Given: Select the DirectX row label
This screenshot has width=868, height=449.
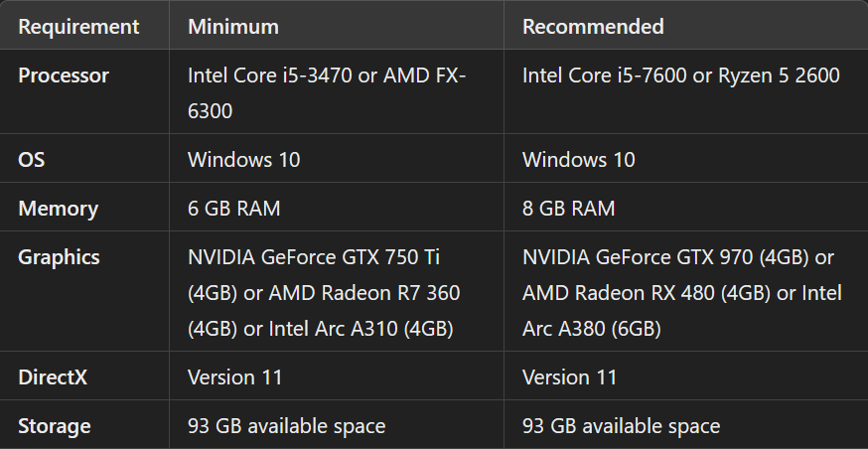Looking at the screenshot, I should coord(56,377).
